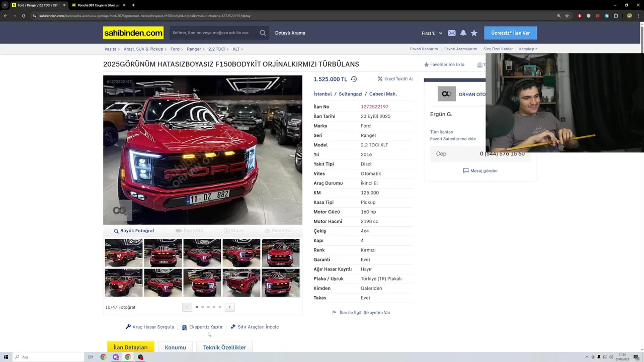Viewport: 644px width, 362px height.
Task: Select the first photo thumbnail in top row
Action: (124, 253)
